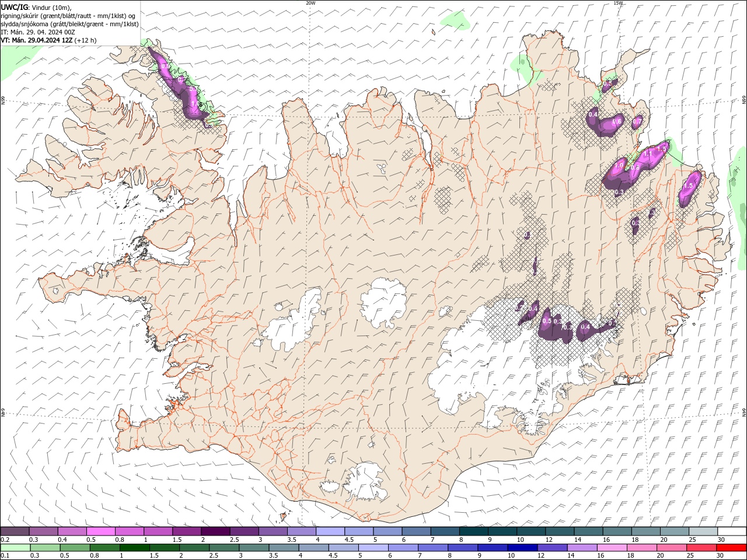Click the dark blue swatch at 10 in bottom legend row
Image resolution: width=747 pixels, height=560 pixels.
point(522,548)
